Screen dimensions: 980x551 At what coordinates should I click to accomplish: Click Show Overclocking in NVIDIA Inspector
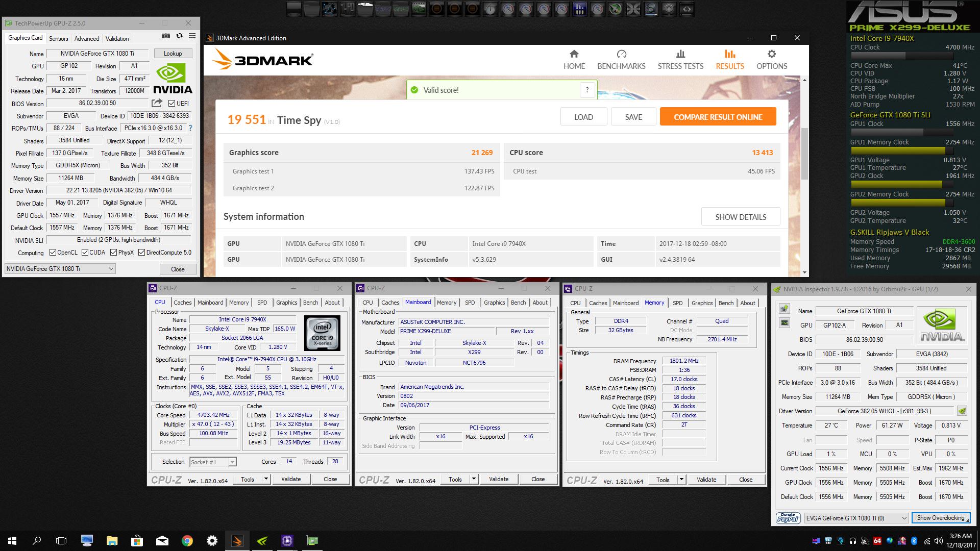point(941,518)
